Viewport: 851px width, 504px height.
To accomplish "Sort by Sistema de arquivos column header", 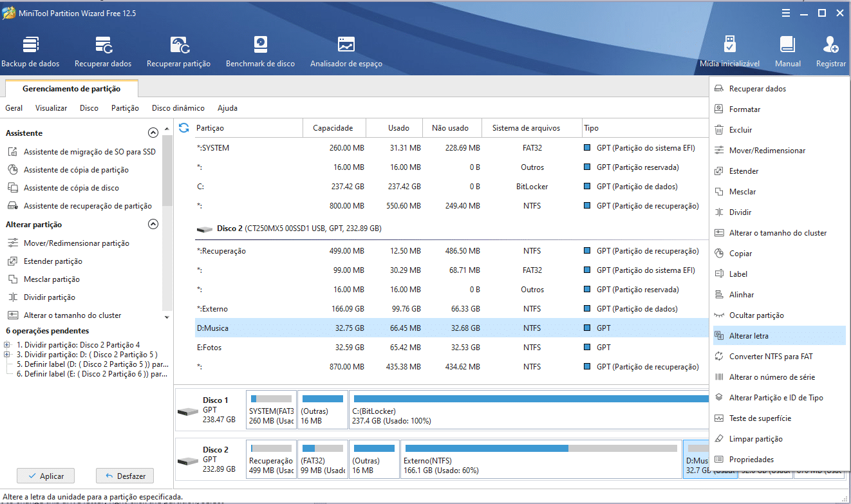I will pos(532,128).
